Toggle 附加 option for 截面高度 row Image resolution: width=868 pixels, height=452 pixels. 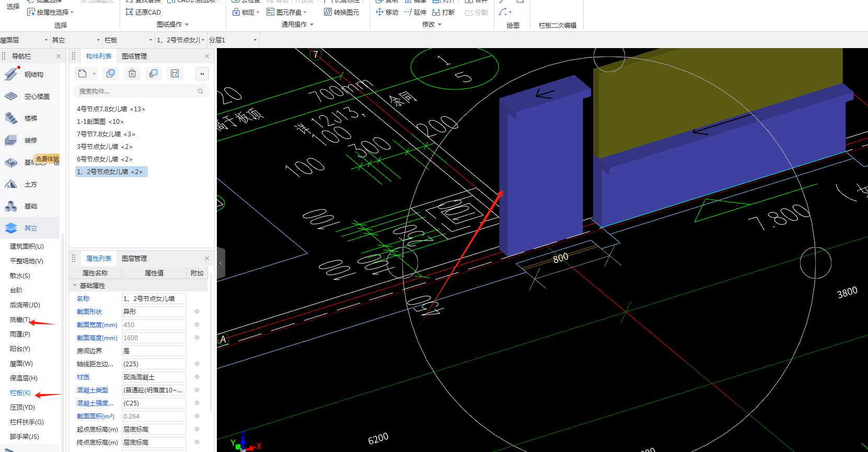coord(197,338)
